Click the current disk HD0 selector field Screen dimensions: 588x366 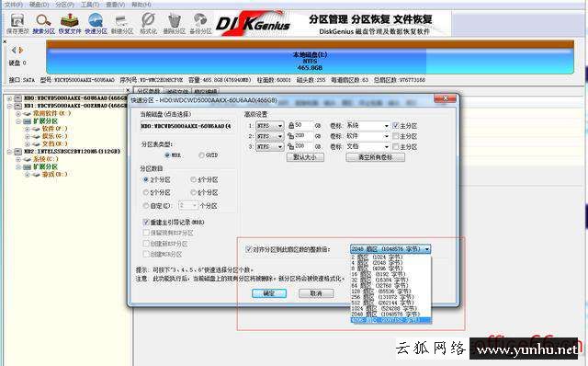pyautogui.click(x=187, y=126)
